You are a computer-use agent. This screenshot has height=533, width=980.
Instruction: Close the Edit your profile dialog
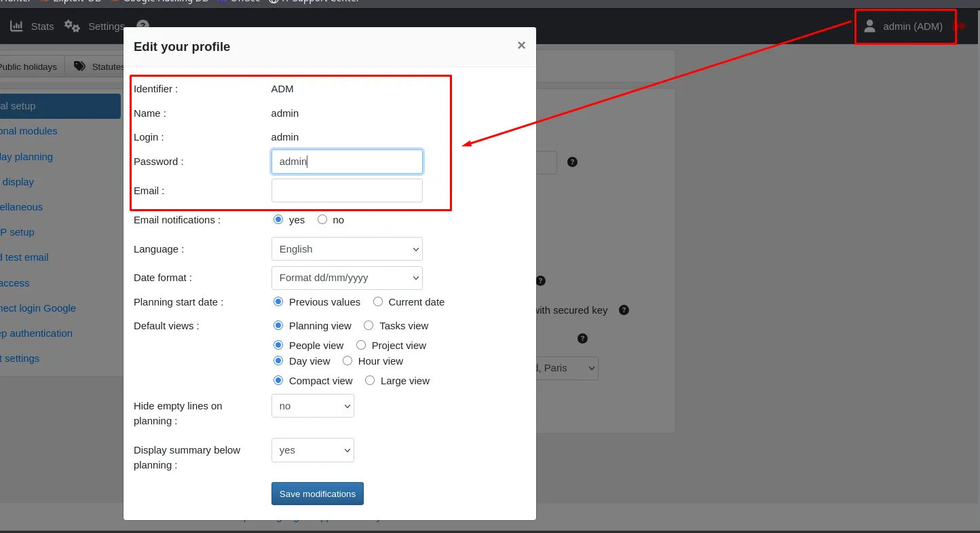click(521, 45)
